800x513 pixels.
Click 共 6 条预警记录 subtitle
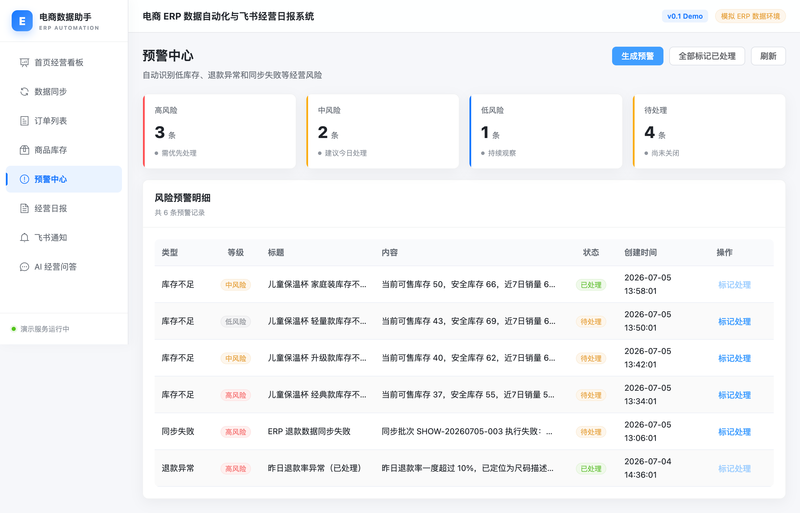click(180, 213)
